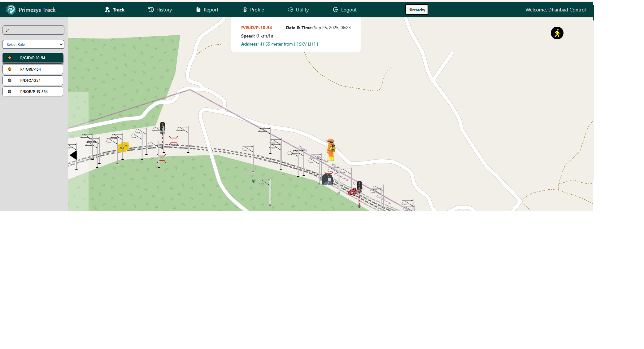Click orange status dot of P/GJD/P-10-54
The image size is (644, 349).
(10, 58)
